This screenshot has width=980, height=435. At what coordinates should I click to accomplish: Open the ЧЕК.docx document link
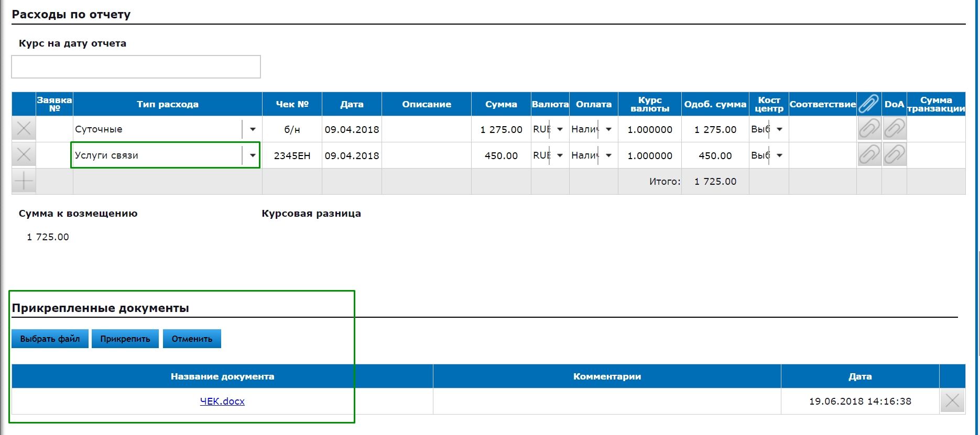pyautogui.click(x=222, y=401)
